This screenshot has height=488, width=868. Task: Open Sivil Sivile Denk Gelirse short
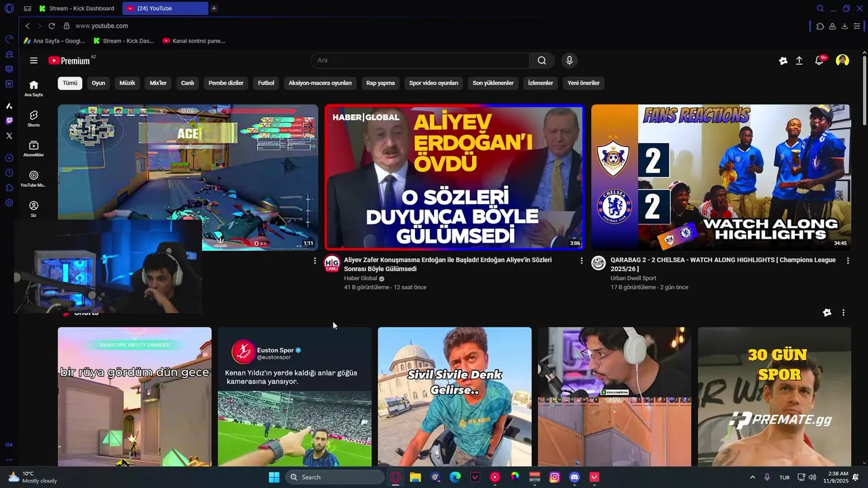click(454, 397)
